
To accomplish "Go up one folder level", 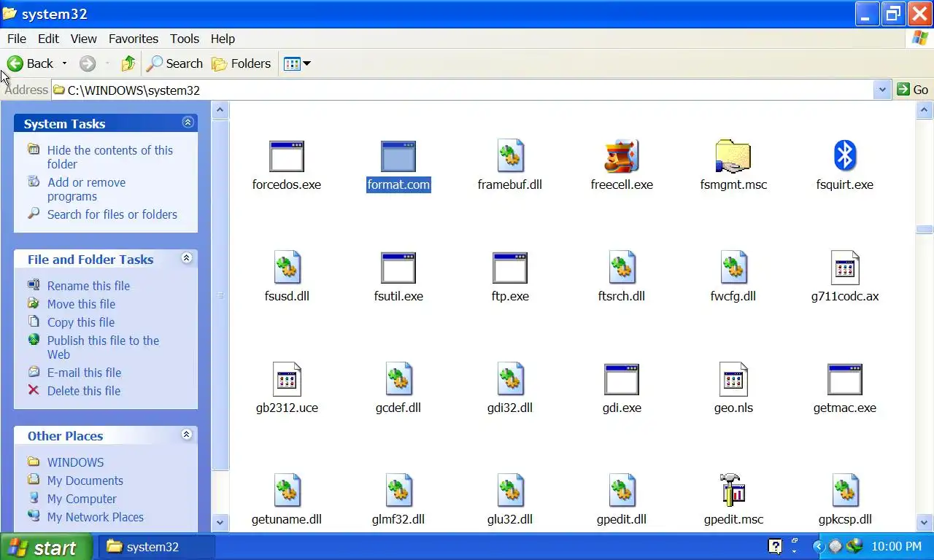I will pos(128,63).
